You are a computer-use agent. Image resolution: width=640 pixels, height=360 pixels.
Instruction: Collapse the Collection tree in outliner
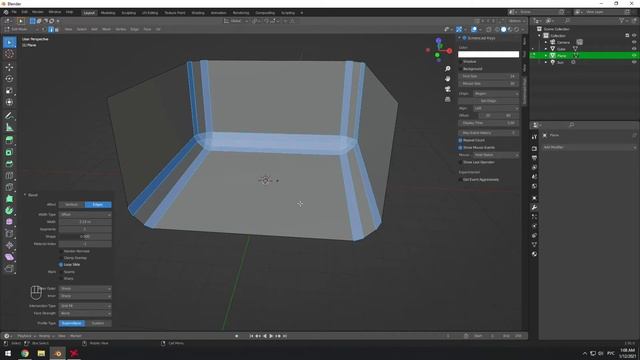coord(540,36)
